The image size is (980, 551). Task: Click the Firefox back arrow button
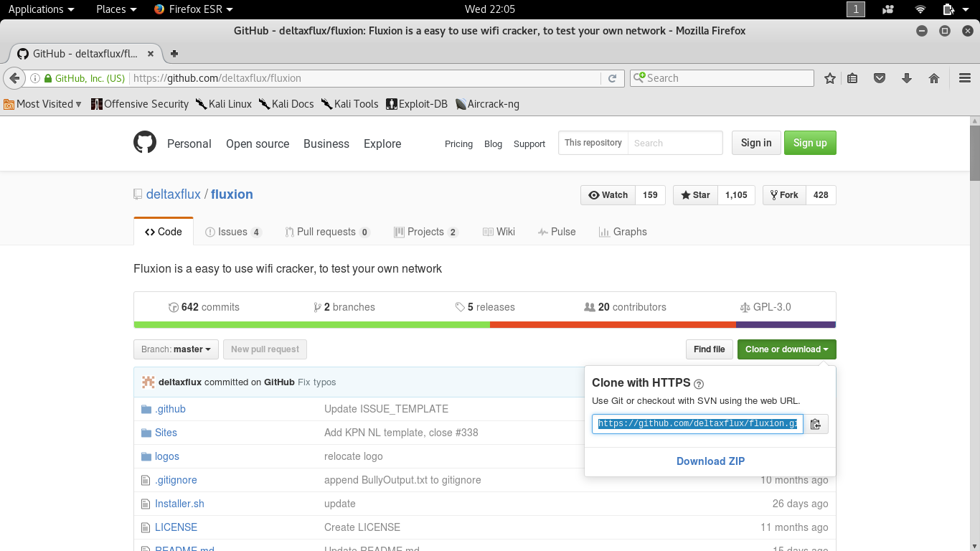pyautogui.click(x=14, y=78)
